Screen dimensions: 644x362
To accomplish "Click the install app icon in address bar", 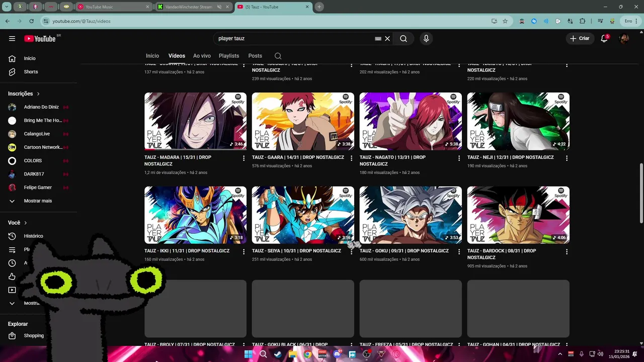I will (x=494, y=21).
